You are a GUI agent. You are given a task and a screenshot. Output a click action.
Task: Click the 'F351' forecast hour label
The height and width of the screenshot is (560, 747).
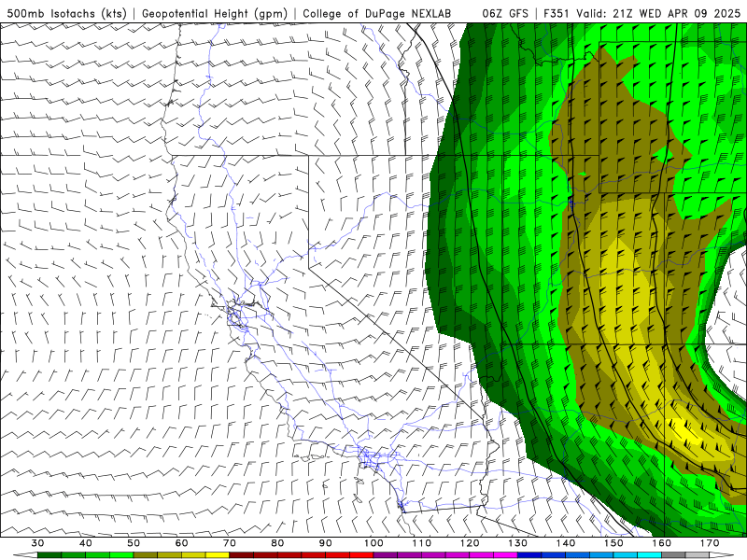[x=557, y=14]
